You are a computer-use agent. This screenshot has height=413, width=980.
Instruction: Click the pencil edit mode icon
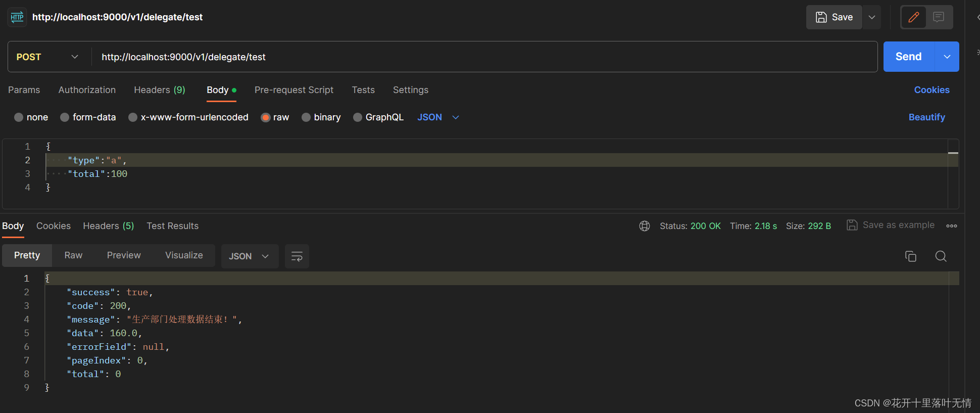(913, 17)
